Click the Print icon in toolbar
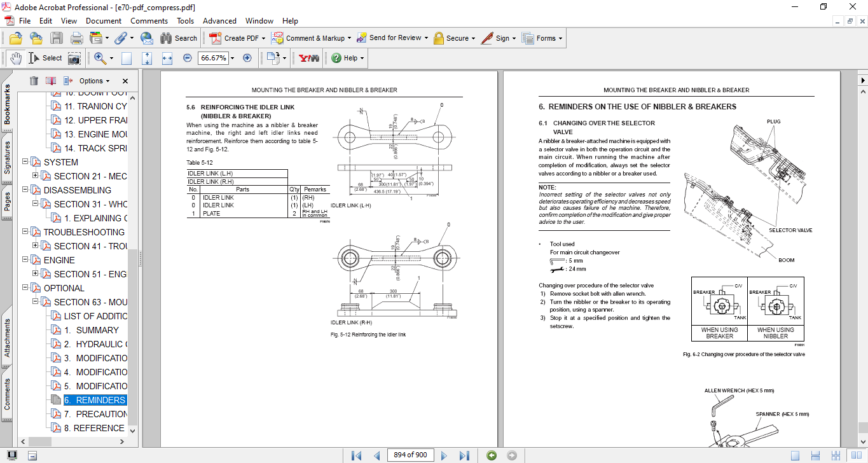The height and width of the screenshot is (463, 868). [x=76, y=38]
